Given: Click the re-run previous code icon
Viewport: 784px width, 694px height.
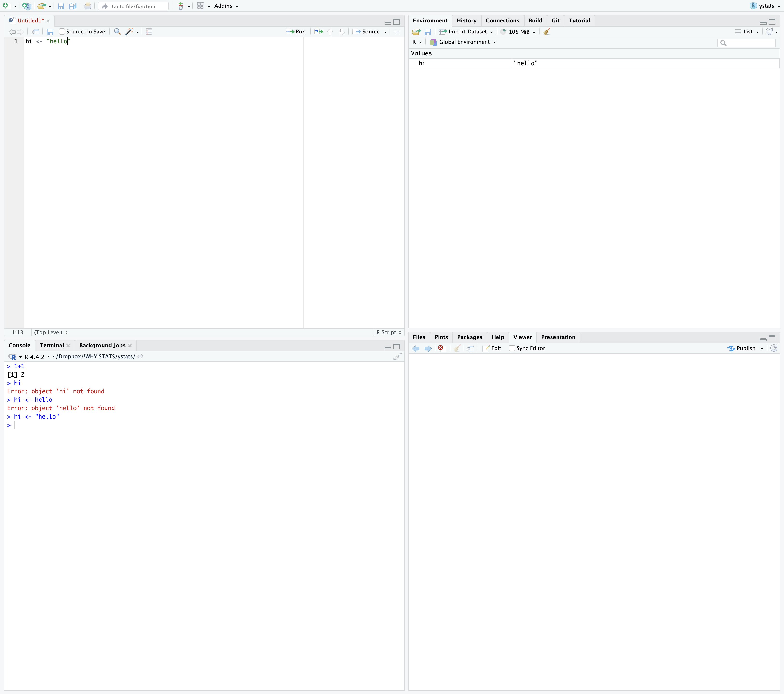Looking at the screenshot, I should click(x=319, y=32).
